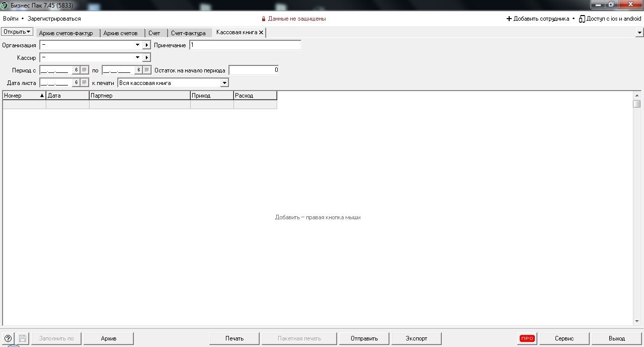
Task: Click the Войти link
Action: tap(11, 19)
